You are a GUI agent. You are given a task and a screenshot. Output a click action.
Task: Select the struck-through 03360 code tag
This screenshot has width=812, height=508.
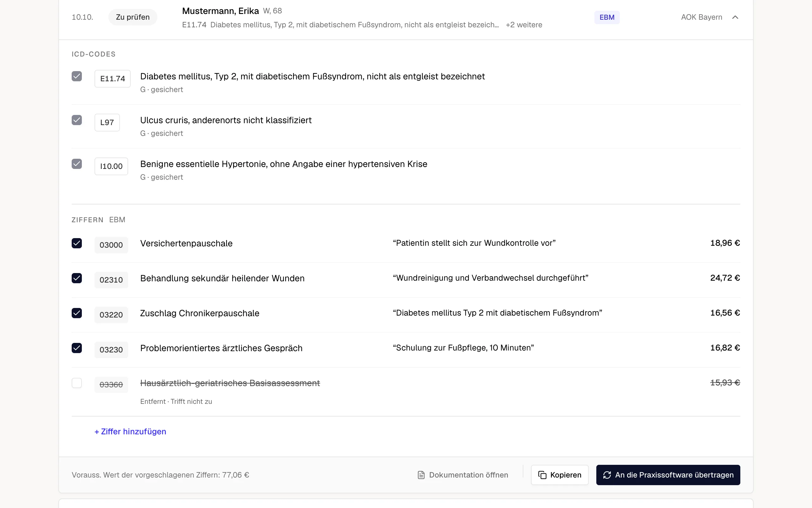coord(111,384)
